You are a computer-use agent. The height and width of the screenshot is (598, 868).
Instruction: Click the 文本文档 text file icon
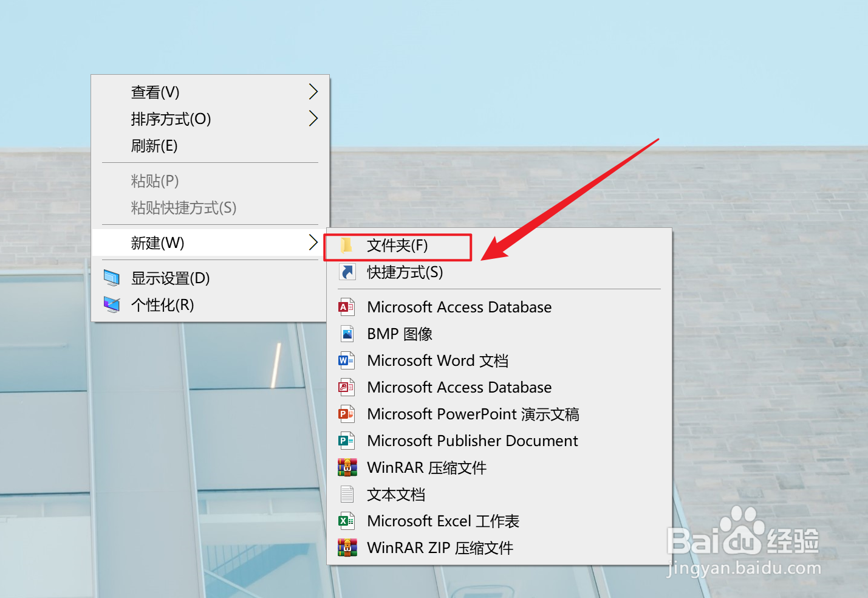coord(347,494)
